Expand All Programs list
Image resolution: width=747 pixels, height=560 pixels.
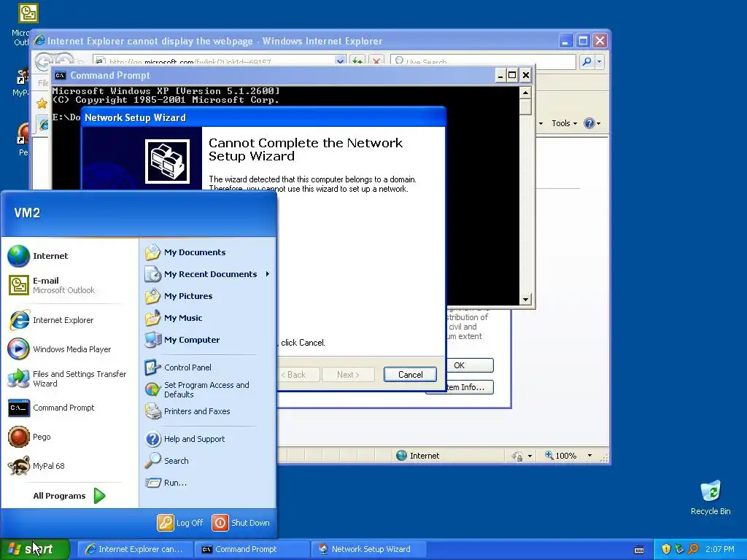click(69, 496)
